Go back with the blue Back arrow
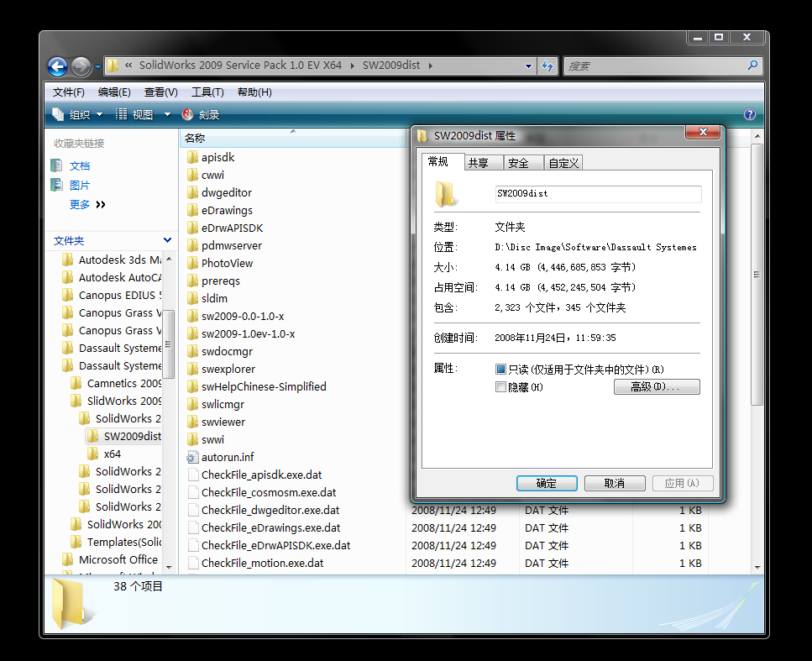The height and width of the screenshot is (661, 812). pyautogui.click(x=57, y=66)
